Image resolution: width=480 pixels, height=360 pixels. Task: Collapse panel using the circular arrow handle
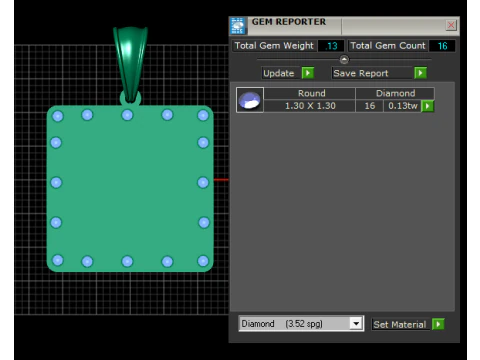[x=344, y=59]
